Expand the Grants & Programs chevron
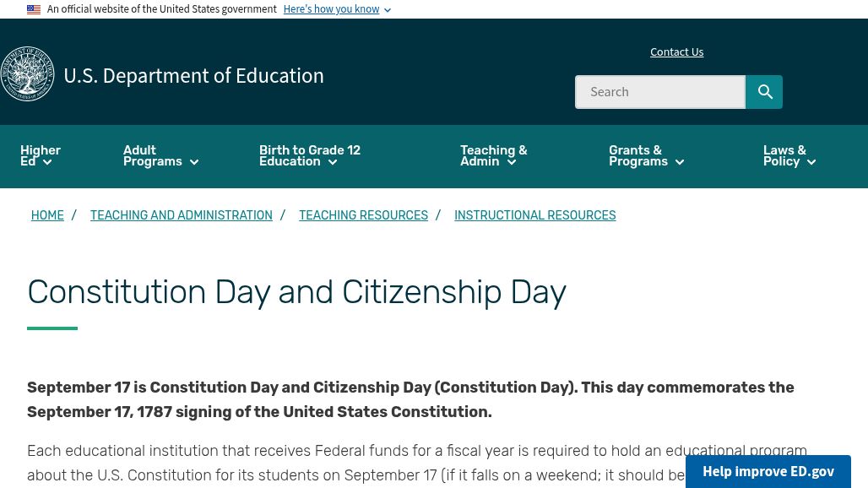868x488 pixels. (x=680, y=162)
